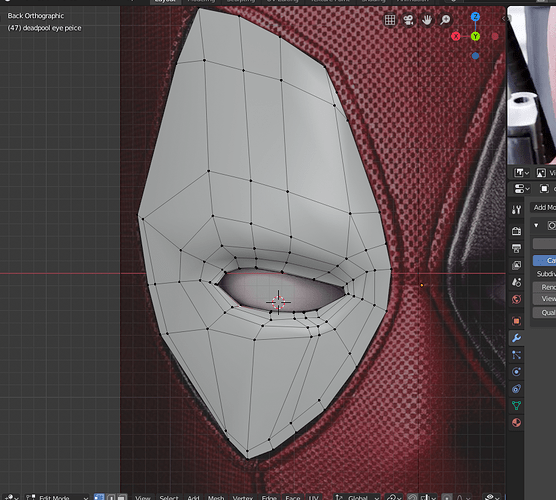Click the Viewport subdivisions field

(x=544, y=299)
